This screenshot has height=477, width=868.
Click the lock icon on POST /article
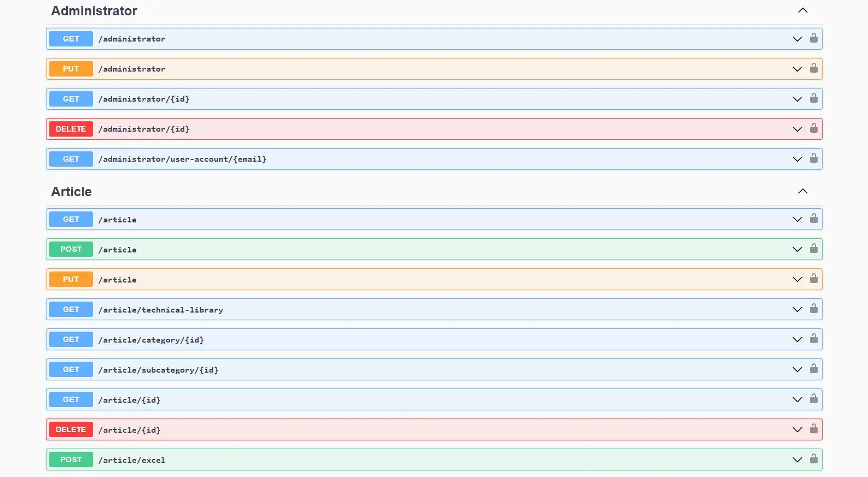(x=813, y=249)
